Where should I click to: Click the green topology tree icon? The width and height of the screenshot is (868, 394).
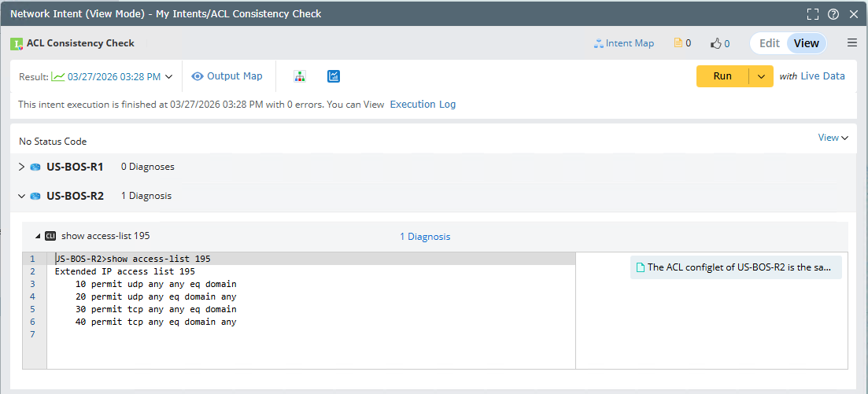click(x=300, y=76)
